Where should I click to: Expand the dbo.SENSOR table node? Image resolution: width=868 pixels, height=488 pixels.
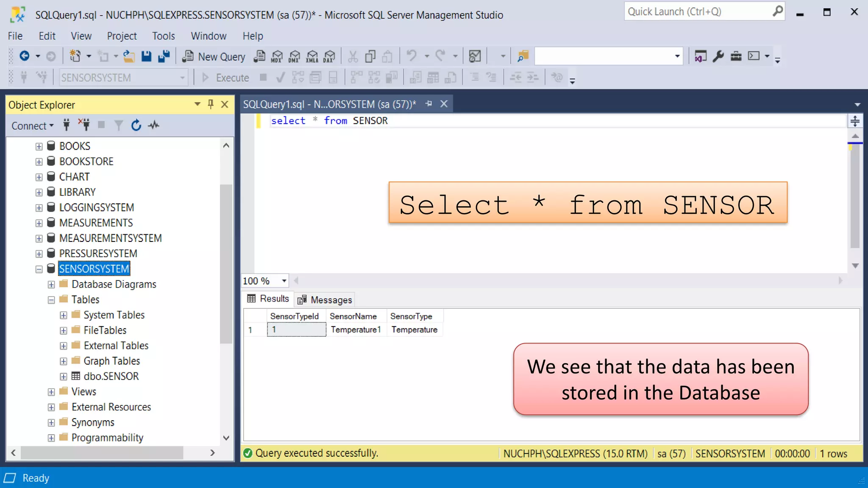click(x=64, y=377)
